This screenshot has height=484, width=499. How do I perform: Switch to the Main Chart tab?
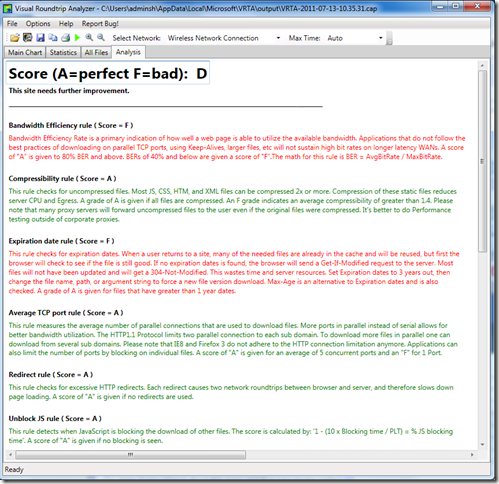click(25, 53)
